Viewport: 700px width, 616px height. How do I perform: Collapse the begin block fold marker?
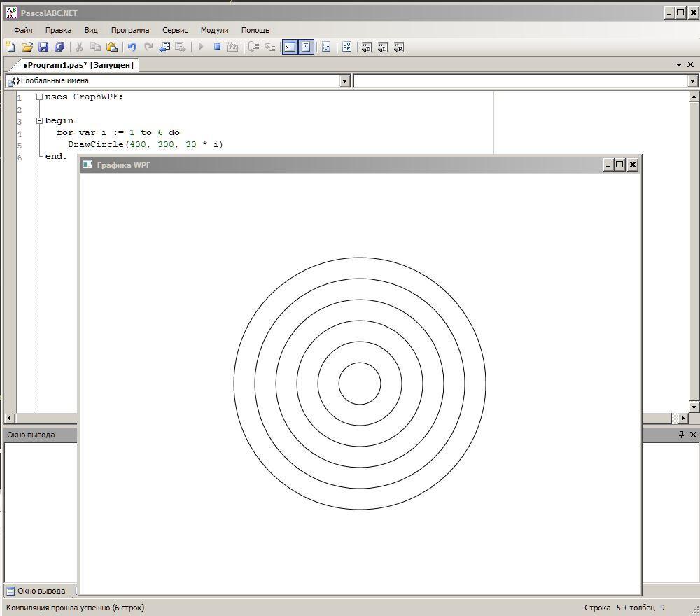39,120
